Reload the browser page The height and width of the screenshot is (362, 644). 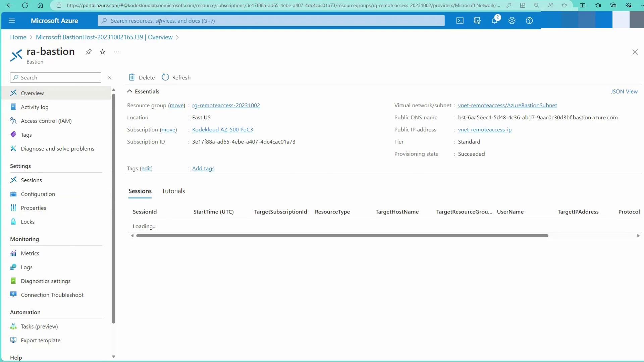point(25,5)
